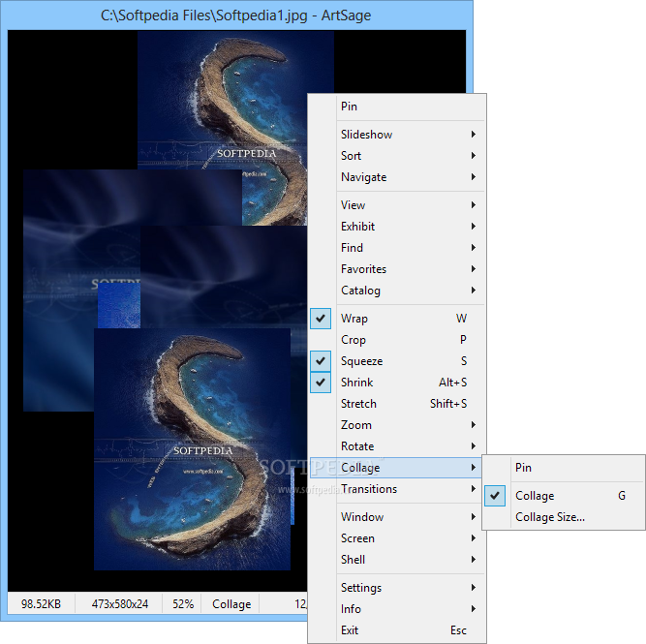Toggle the Shrink checkmark
Image resolution: width=646 pixels, height=644 pixels.
[x=321, y=383]
